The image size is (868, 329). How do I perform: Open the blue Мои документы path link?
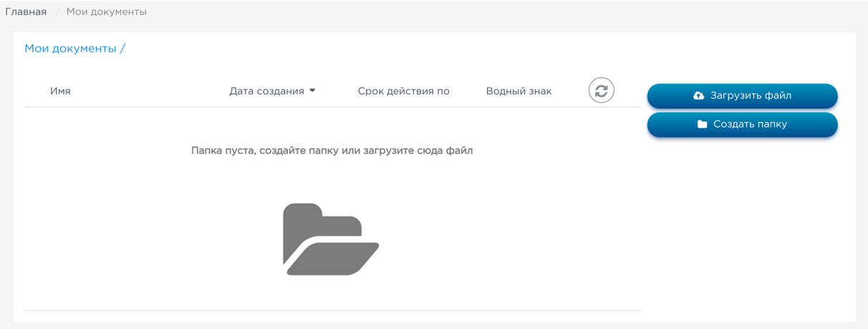[x=70, y=49]
